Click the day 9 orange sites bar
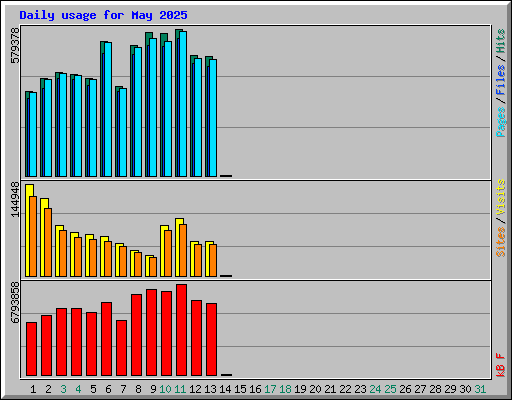The image size is (512, 400). click(153, 267)
